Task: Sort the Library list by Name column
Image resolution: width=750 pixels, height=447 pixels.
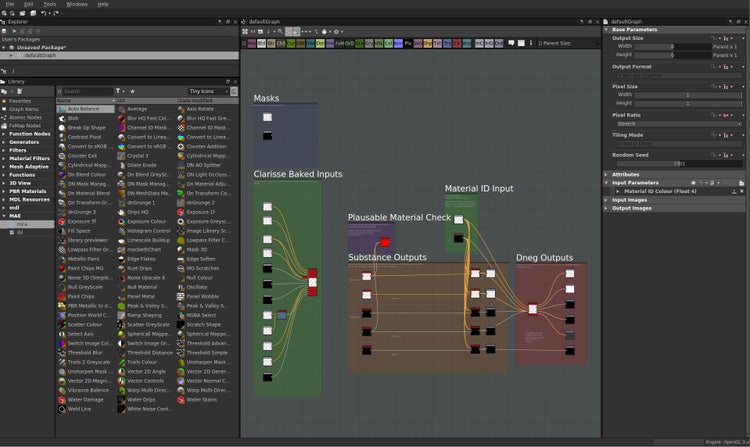Action: tap(86, 101)
